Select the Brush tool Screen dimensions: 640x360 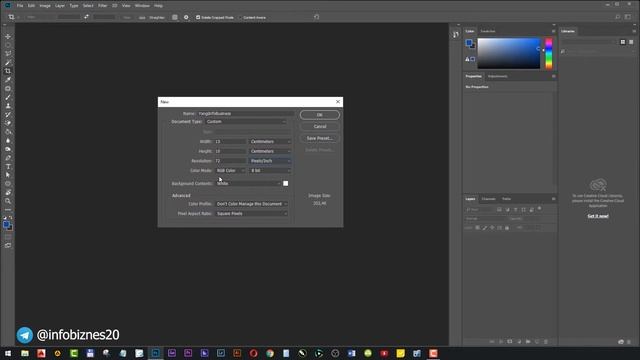click(8, 97)
